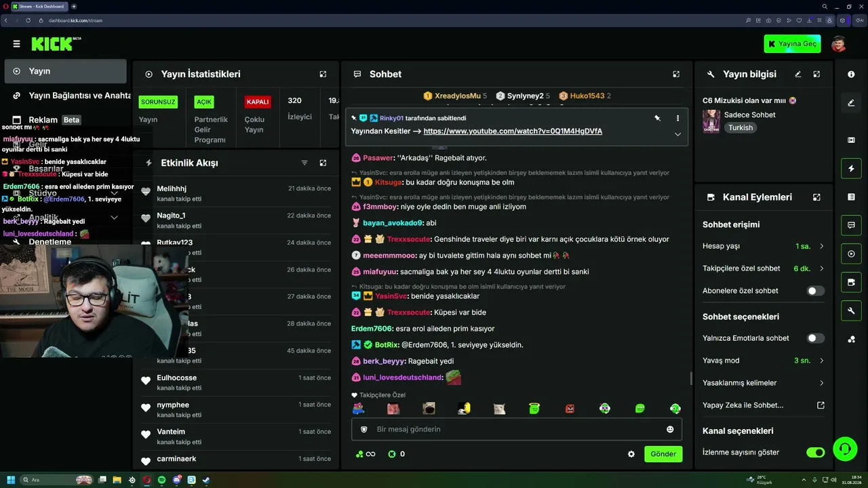
Task: Open Takipçilere özel sohbet duration setting
Action: pyautogui.click(x=764, y=268)
